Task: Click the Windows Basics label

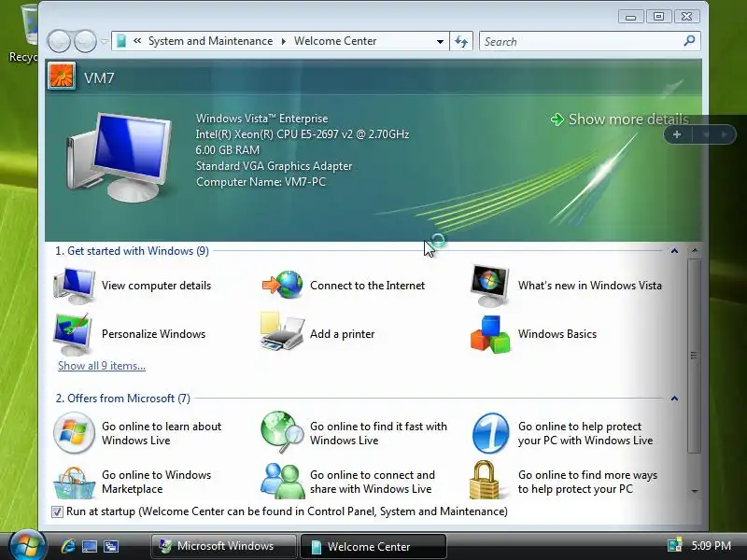Action: 557,334
